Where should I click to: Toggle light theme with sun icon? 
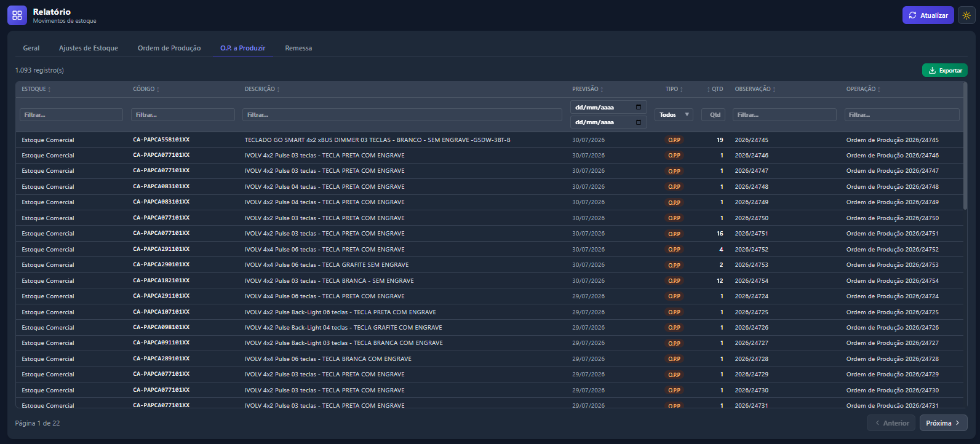[966, 15]
